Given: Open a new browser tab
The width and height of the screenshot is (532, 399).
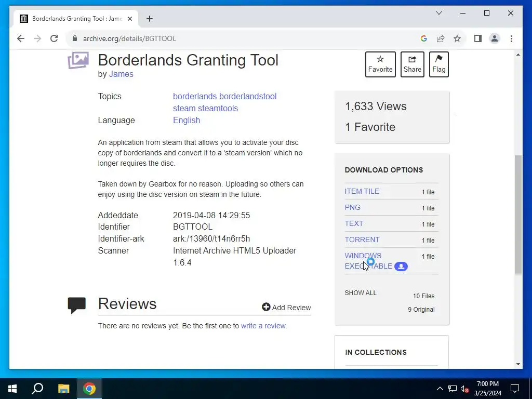Looking at the screenshot, I should (149, 19).
